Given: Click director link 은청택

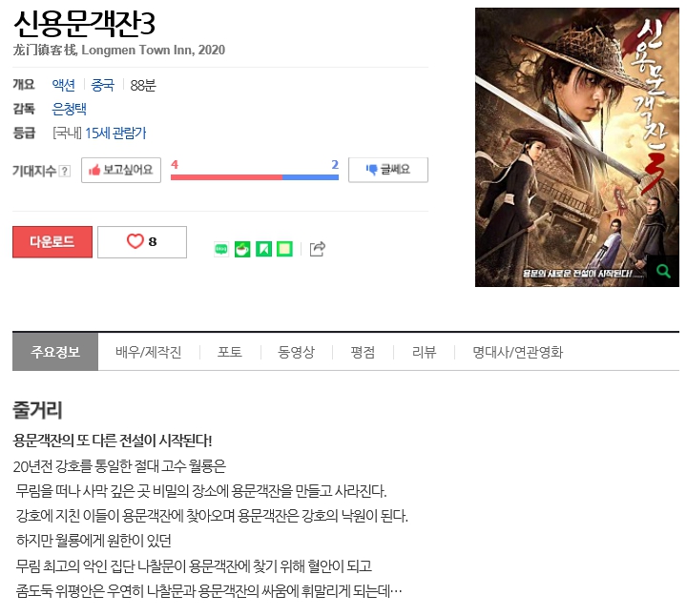Looking at the screenshot, I should [x=70, y=109].
